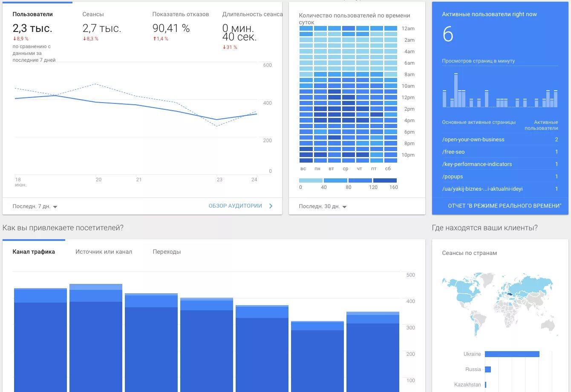This screenshot has height=392, width=571.
Task: Click the 2,3 тыс. users value
Action: point(32,29)
